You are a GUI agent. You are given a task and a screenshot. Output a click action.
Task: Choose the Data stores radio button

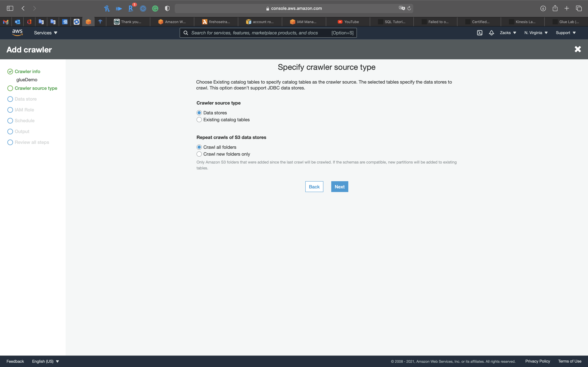199,113
